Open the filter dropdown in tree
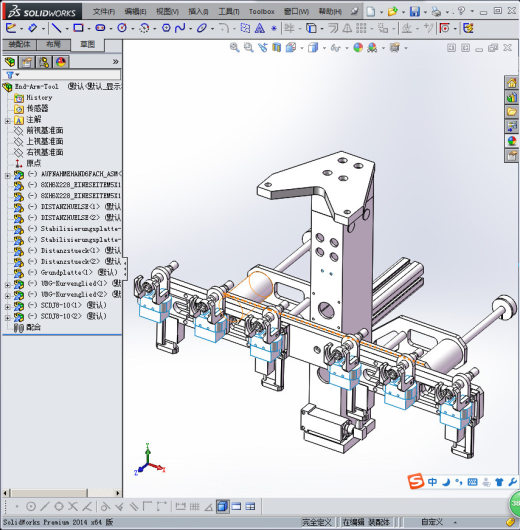This screenshot has width=520, height=530. pos(18,75)
